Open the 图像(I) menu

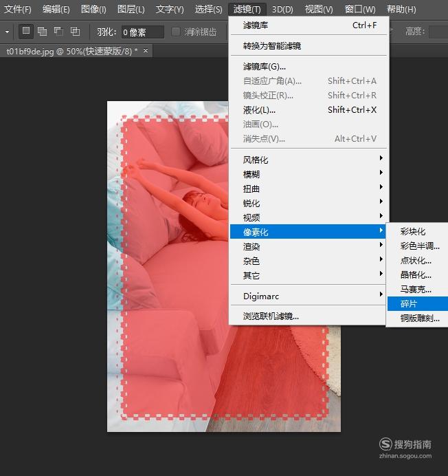(93, 9)
